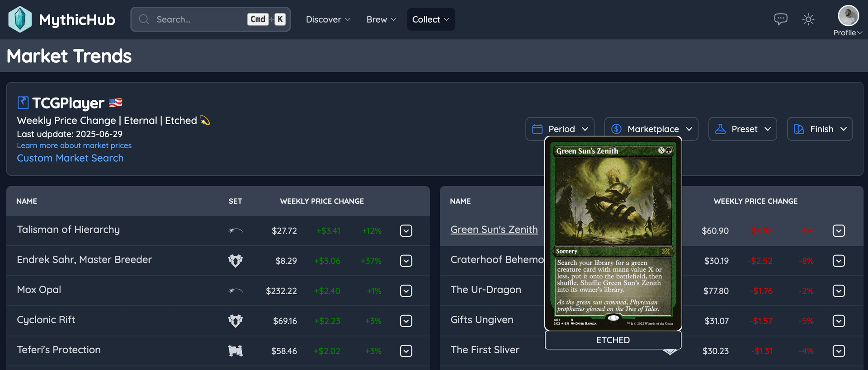Click the MythicHub brand name
Viewport: 868px width, 370px height.
pos(77,20)
